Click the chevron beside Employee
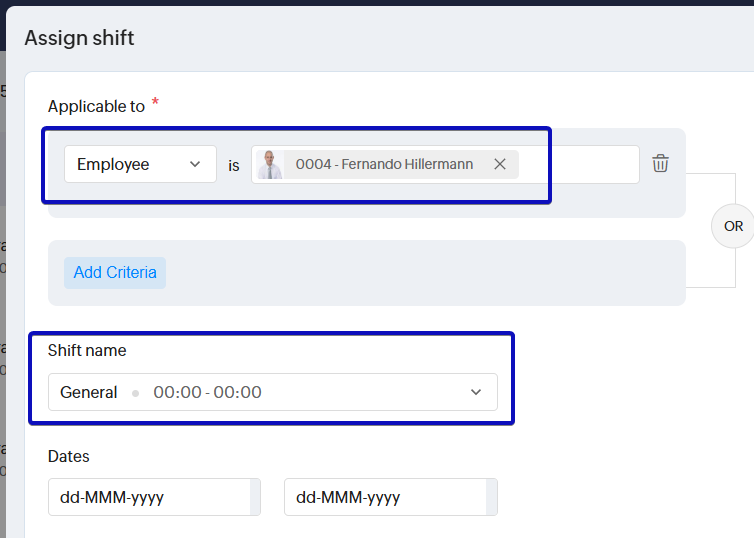This screenshot has height=538, width=754. [x=195, y=164]
